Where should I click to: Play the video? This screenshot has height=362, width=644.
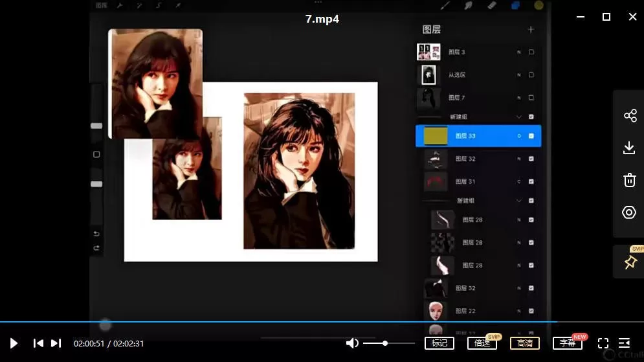pos(14,343)
